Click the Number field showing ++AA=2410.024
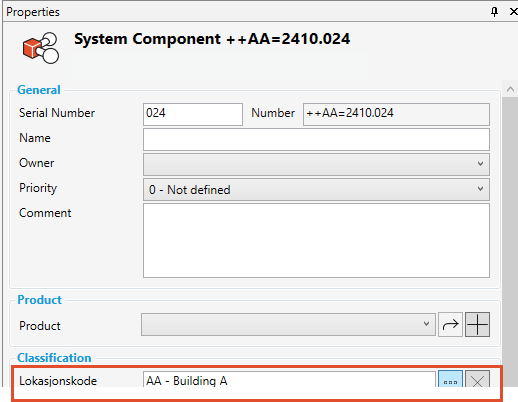Image resolution: width=518 pixels, height=402 pixels. [396, 114]
